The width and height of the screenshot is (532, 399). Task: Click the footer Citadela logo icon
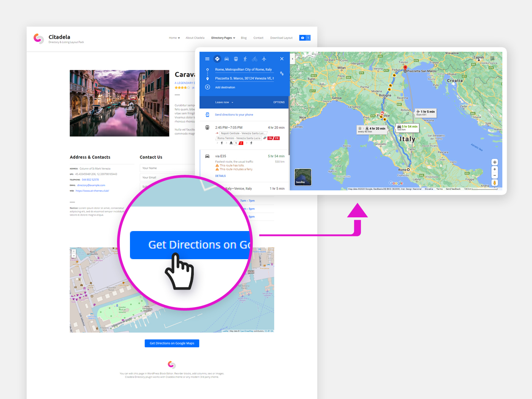(x=172, y=365)
